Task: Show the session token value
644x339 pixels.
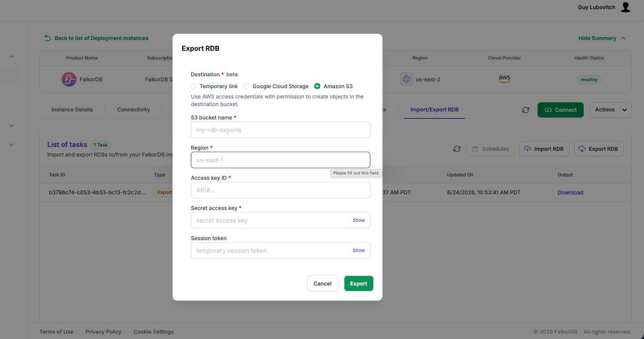Action: tap(359, 250)
